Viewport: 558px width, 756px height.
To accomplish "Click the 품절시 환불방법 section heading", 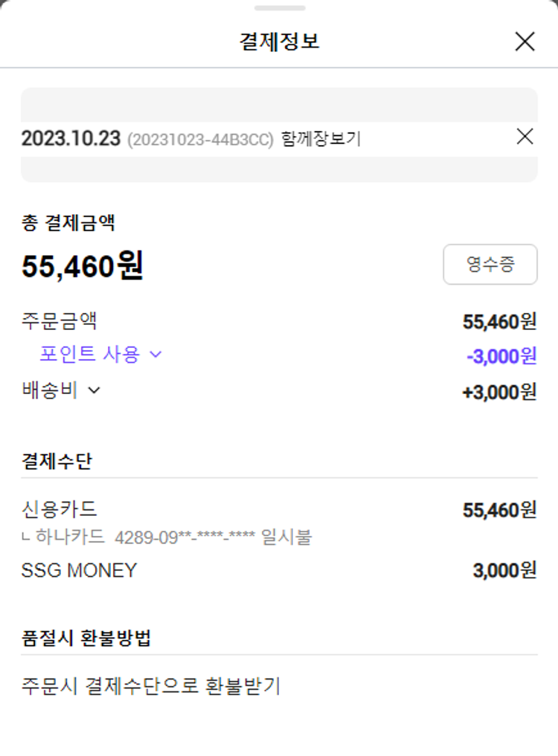I will coord(88,638).
